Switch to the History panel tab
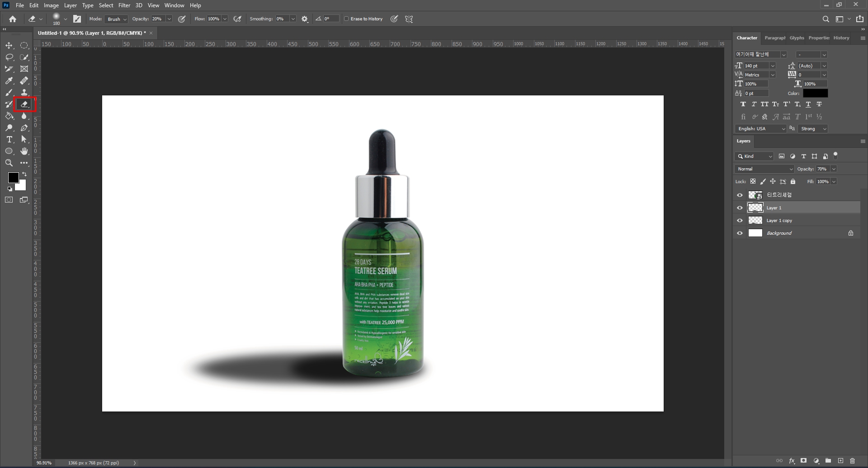This screenshot has width=868, height=468. point(841,38)
